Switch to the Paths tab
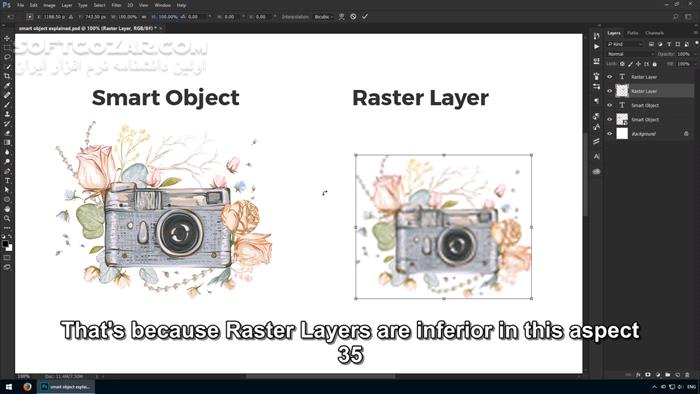This screenshot has width=700, height=394. pyautogui.click(x=633, y=33)
